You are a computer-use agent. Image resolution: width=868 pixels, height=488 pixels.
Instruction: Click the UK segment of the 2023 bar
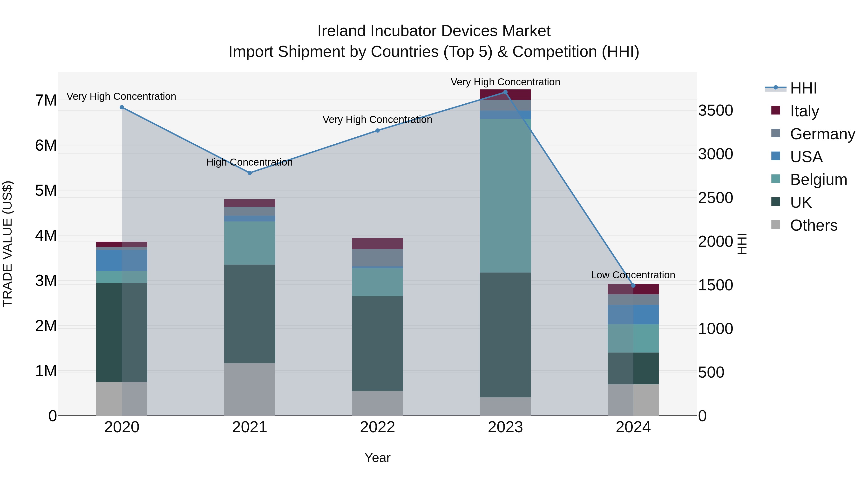(x=505, y=335)
